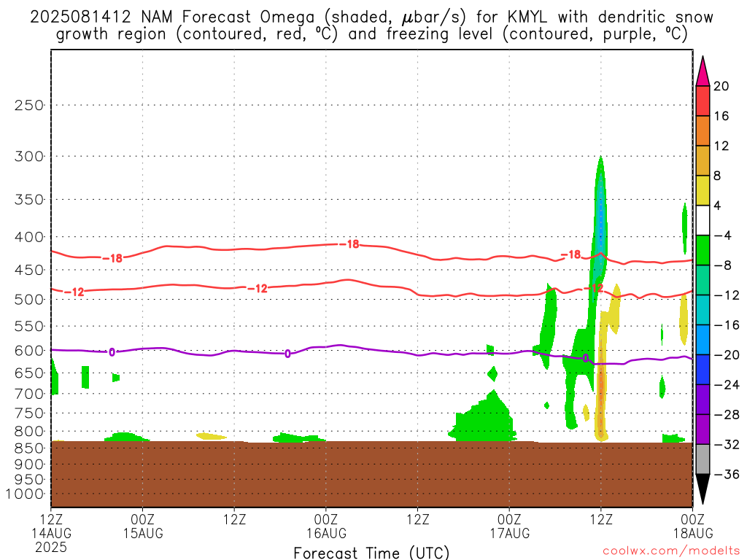The height and width of the screenshot is (560, 747).
Task: Click the colorbar value -4
Action: point(723,236)
